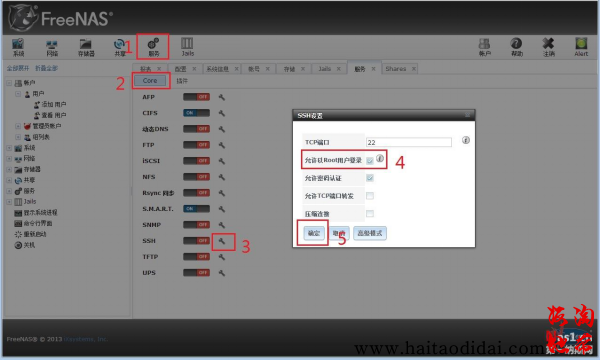Click the green Alert status icon
This screenshot has width=600, height=360.
[581, 47]
